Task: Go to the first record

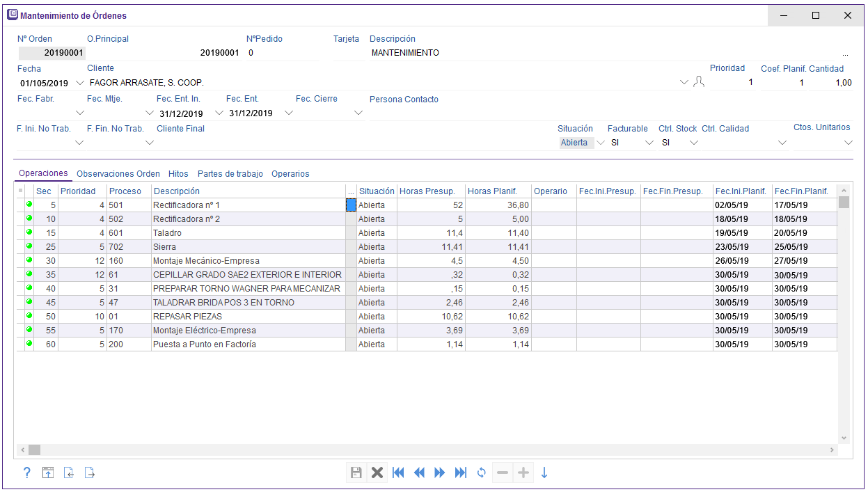Action: pyautogui.click(x=398, y=473)
